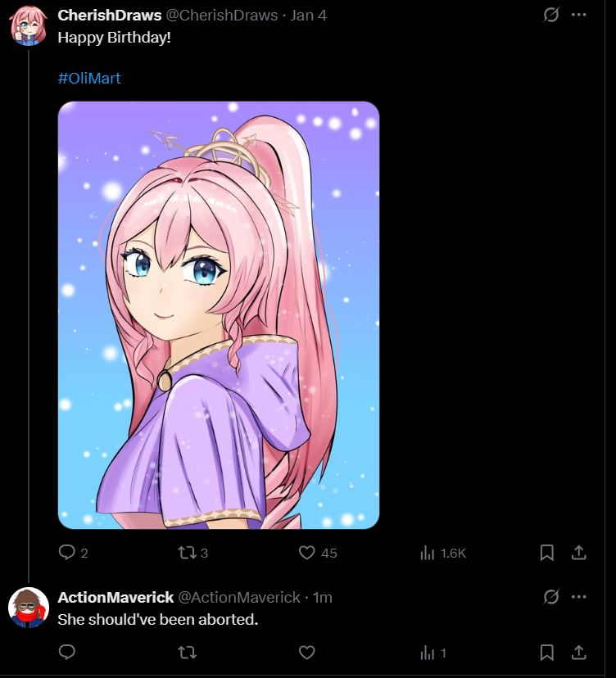Like the CherishDraws post with 45 likes

click(306, 553)
